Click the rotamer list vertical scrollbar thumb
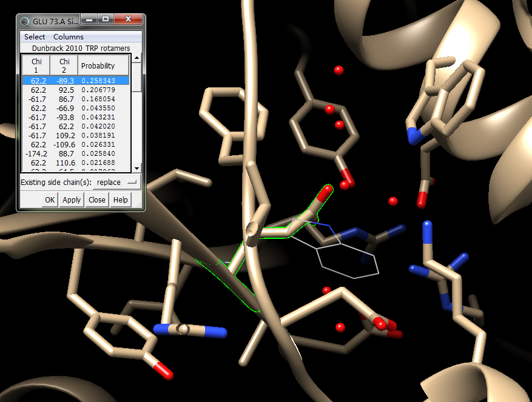The width and height of the screenshot is (532, 402). 136,76
